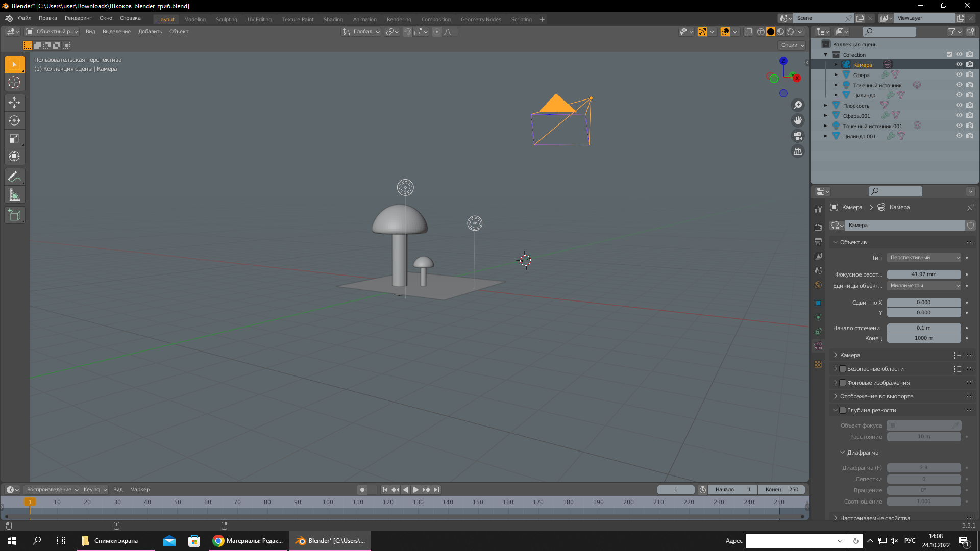
Task: Select the Transform tool
Action: tap(14, 156)
